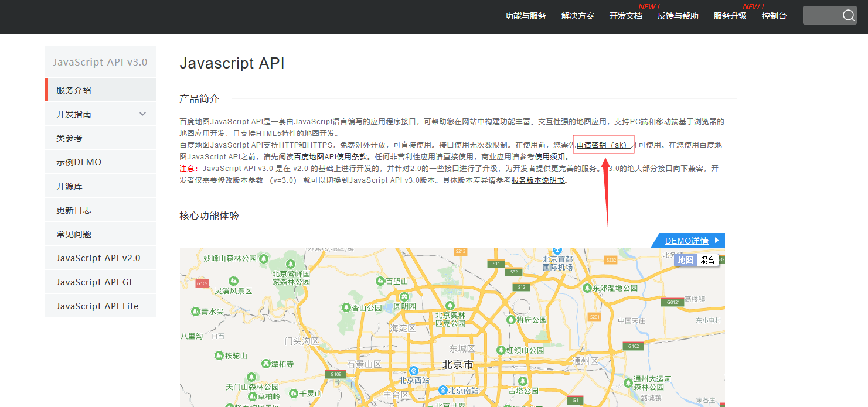Open the 服务升级 header menu

pos(730,16)
